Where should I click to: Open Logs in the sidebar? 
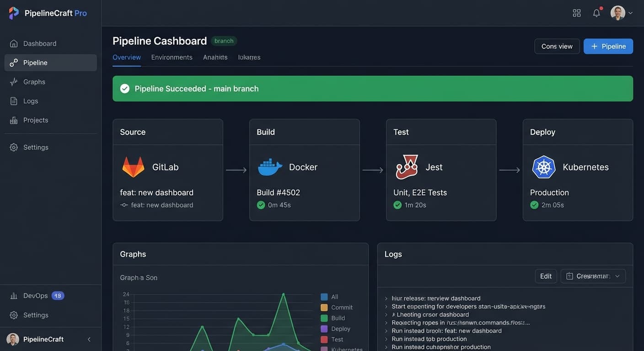[x=50, y=101]
